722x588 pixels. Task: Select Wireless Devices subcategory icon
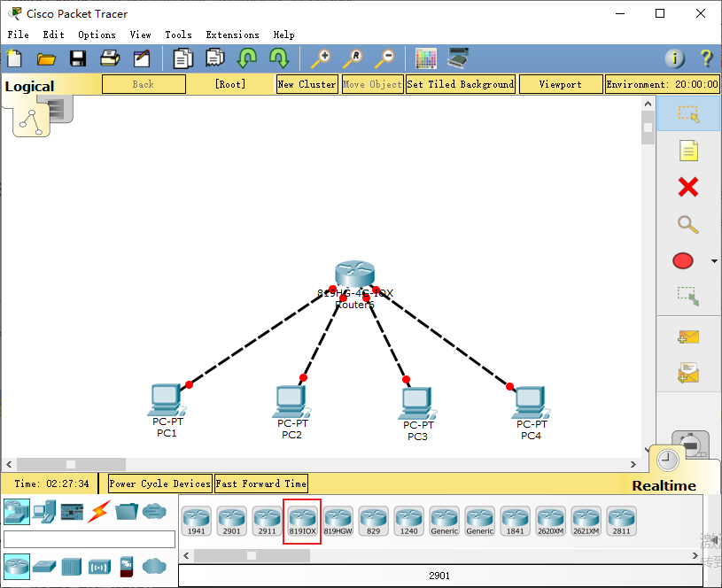click(x=99, y=567)
